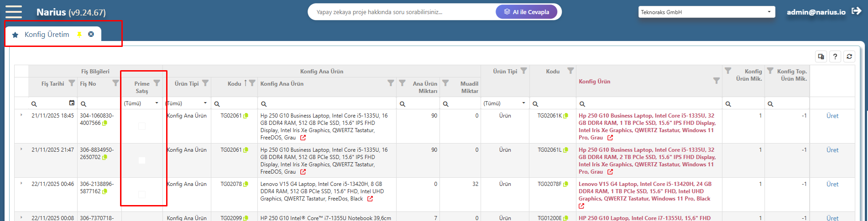
Task: Click the export grid icon button
Action: click(x=821, y=57)
